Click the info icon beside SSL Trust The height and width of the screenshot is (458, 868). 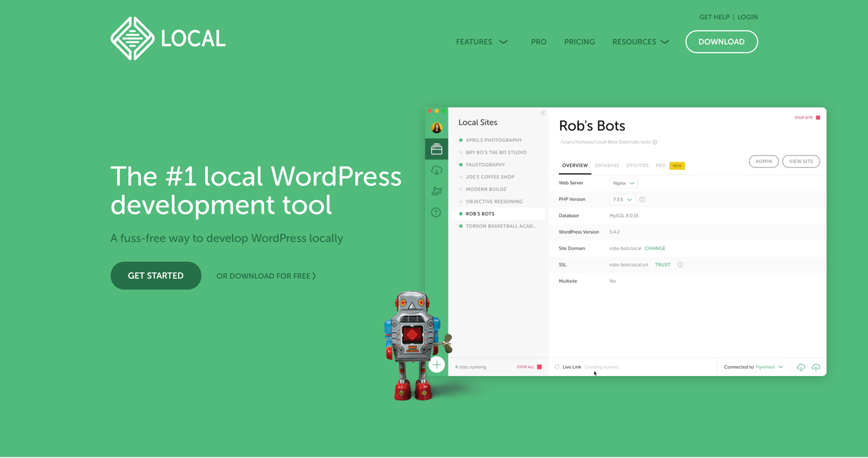click(680, 265)
